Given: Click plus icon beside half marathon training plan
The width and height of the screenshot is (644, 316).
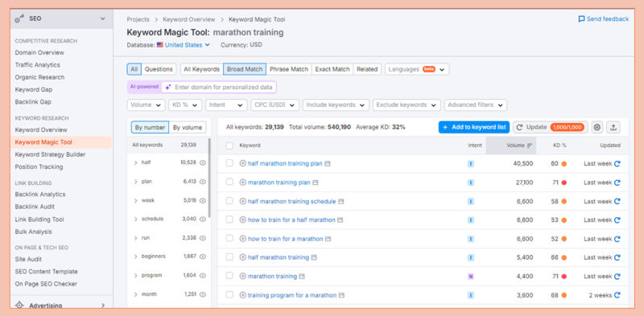Looking at the screenshot, I should click(243, 163).
